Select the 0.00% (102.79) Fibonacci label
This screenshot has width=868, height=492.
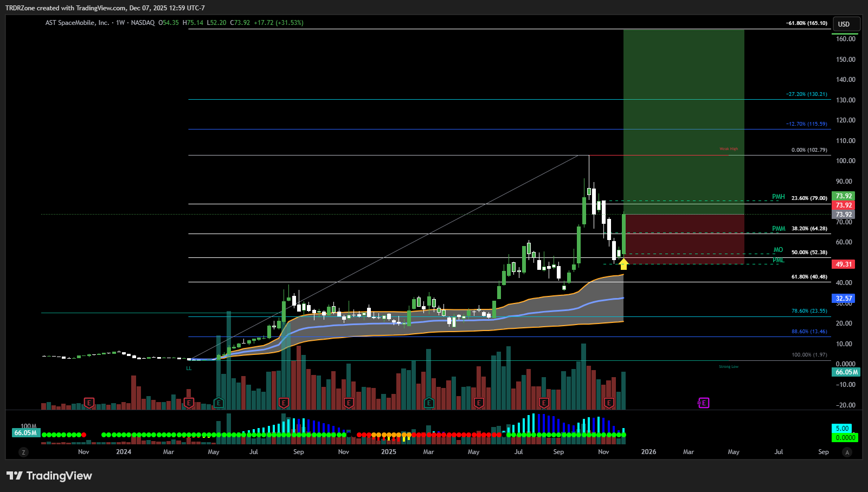[809, 150]
